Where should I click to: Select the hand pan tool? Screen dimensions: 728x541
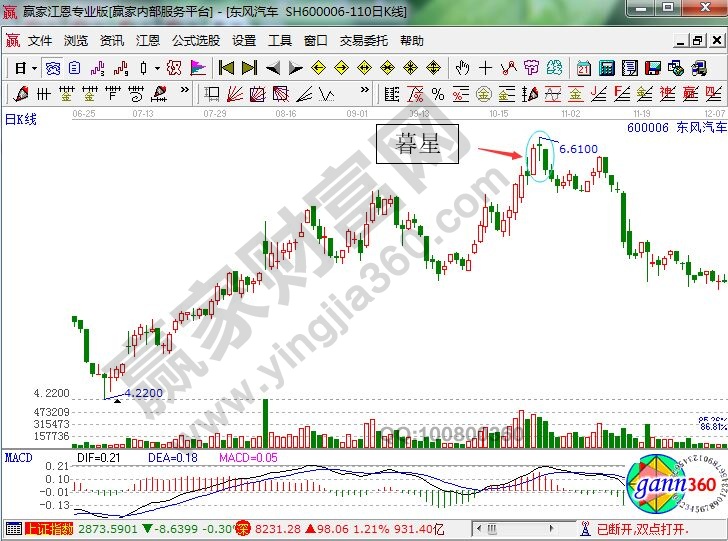[x=462, y=68]
